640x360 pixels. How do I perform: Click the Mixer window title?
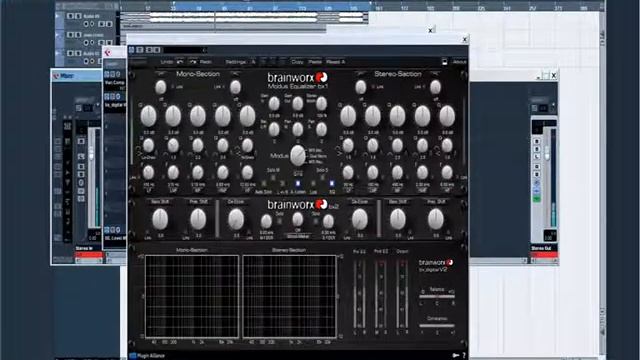67,76
